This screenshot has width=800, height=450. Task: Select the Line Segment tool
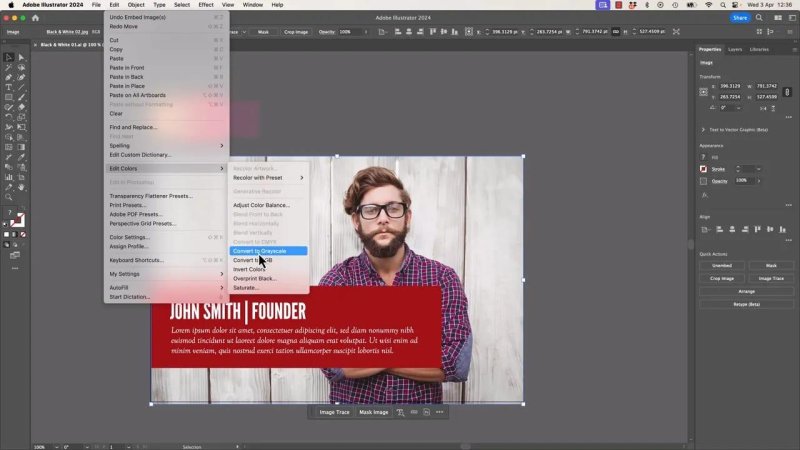(x=21, y=87)
